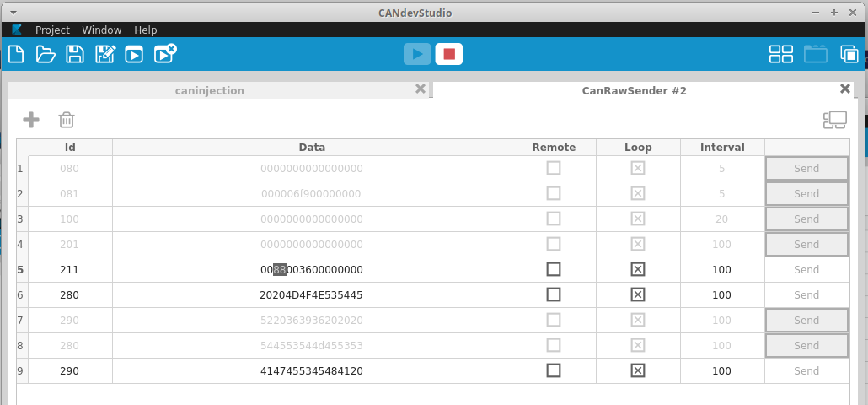Toggle Remote checkbox for row 5
Viewport: 868px width, 405px height.
(x=554, y=269)
